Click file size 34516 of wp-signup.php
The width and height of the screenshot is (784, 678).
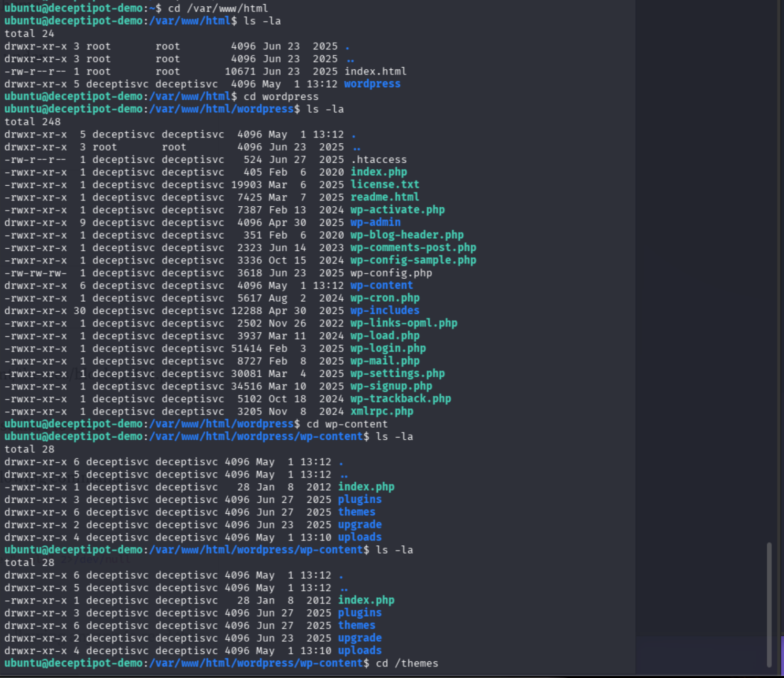tap(247, 386)
